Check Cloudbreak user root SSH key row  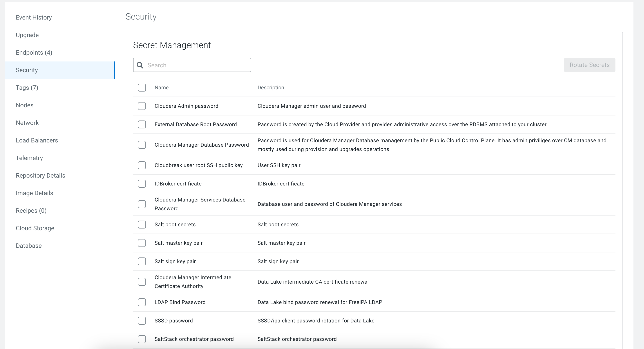tap(142, 165)
